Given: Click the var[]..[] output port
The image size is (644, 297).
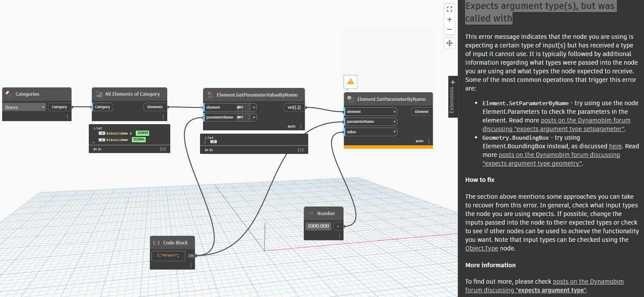Looking at the screenshot, I should coord(294,107).
